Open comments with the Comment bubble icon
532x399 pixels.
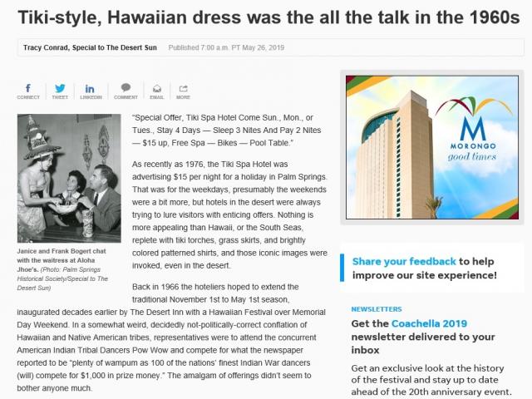point(126,91)
